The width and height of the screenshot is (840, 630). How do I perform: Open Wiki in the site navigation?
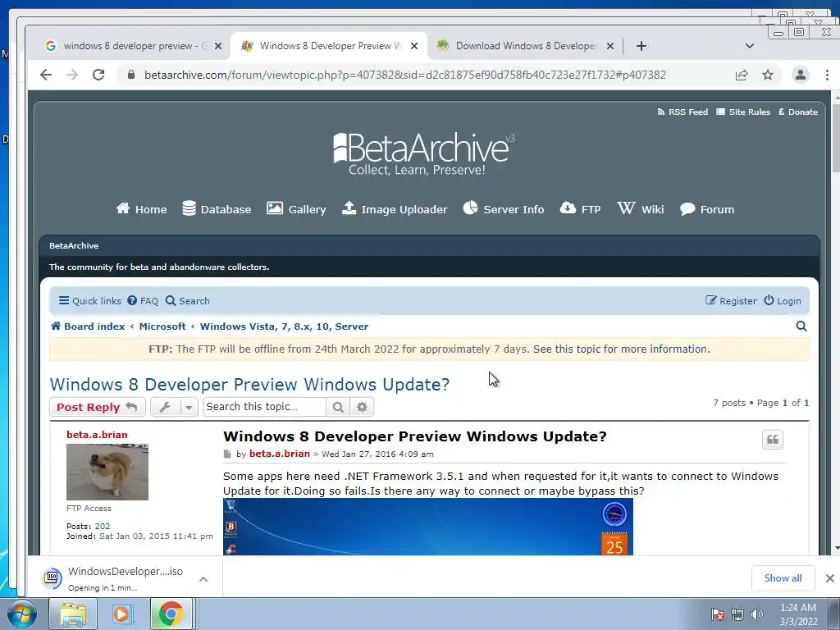point(641,209)
